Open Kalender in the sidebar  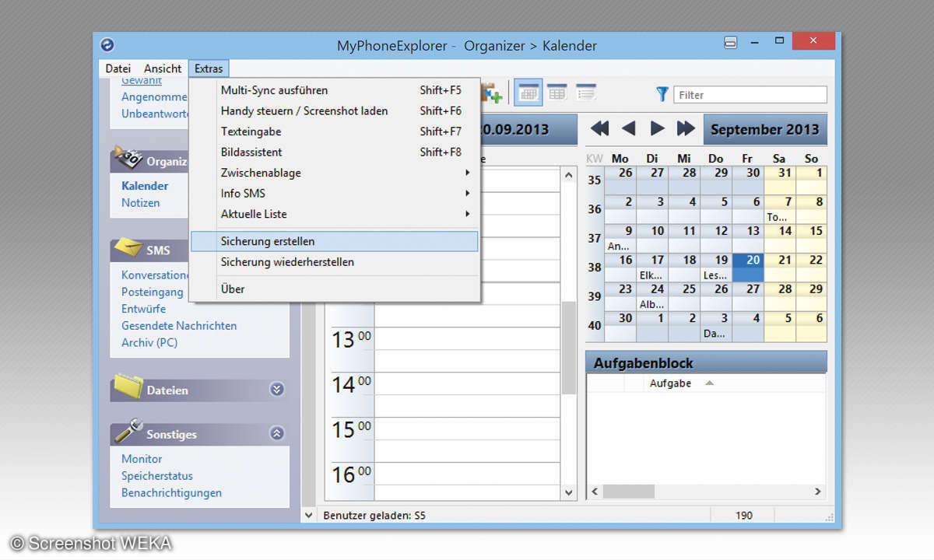[145, 186]
